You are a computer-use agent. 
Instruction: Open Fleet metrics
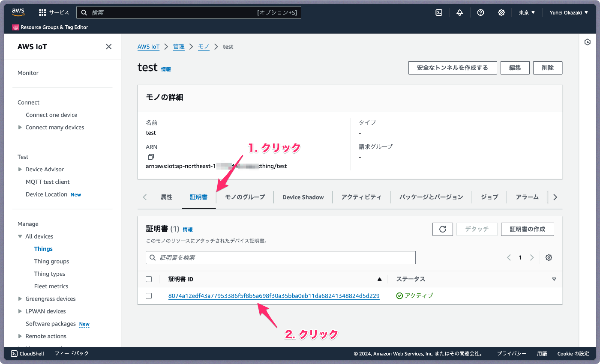pyautogui.click(x=51, y=286)
